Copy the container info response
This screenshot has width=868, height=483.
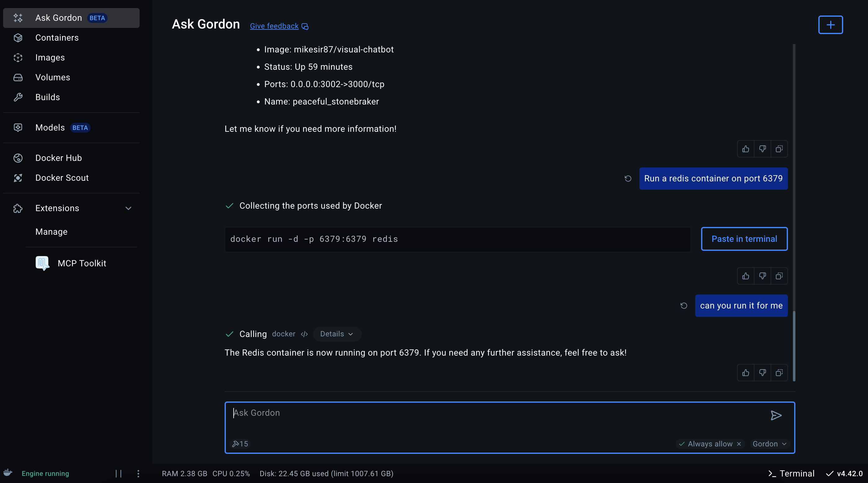tap(779, 149)
